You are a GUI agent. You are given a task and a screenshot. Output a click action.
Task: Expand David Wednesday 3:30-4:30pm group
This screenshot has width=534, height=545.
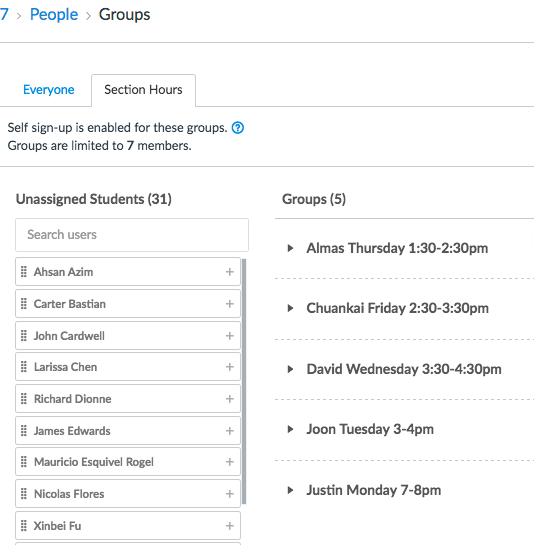(290, 369)
